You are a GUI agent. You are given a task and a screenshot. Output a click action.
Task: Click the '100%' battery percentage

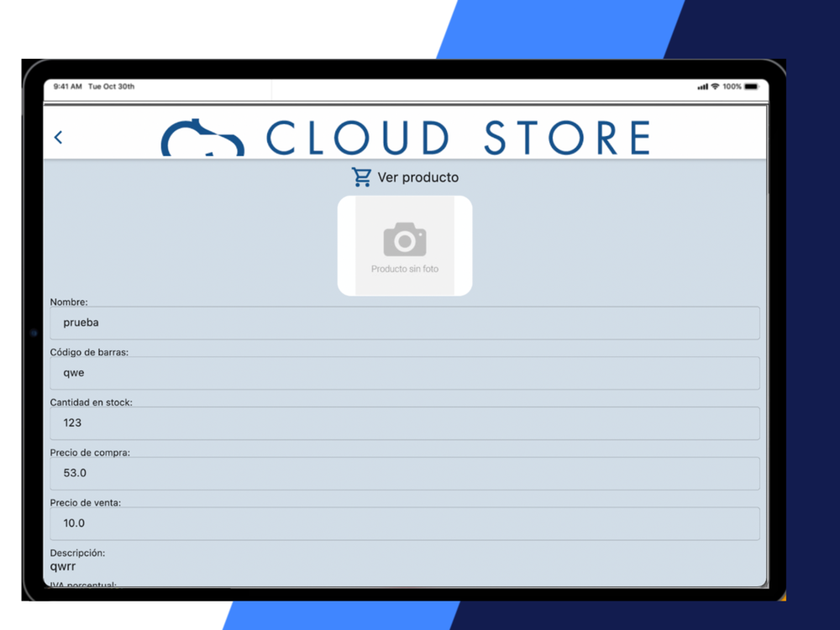point(732,87)
